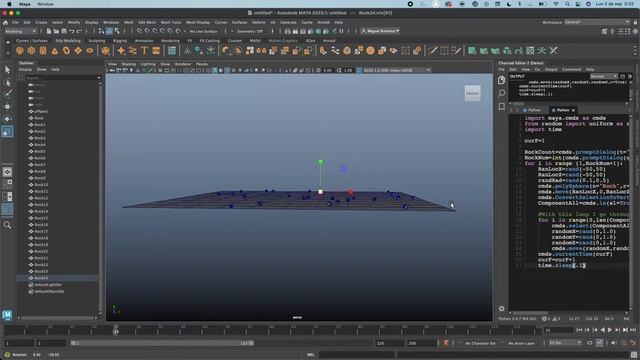Click the green mesh icon first in UV group
Image resolution: width=640 pixels, height=360 pixels.
pos(472,51)
